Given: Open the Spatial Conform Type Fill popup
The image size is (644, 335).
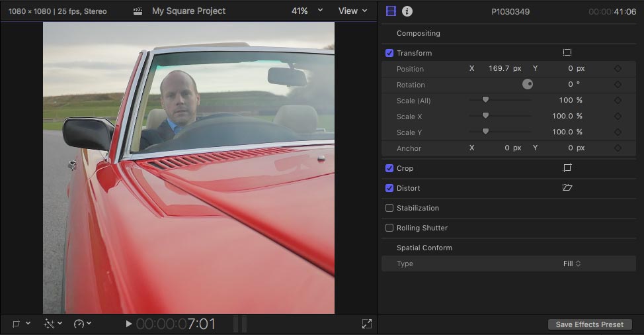Looking at the screenshot, I should point(572,263).
